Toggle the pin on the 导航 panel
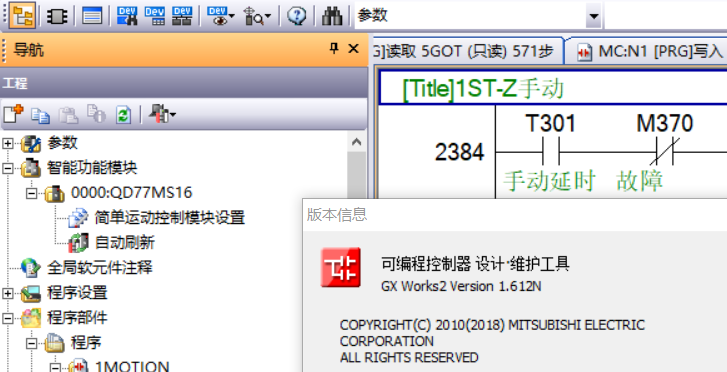The height and width of the screenshot is (372, 727). point(334,48)
